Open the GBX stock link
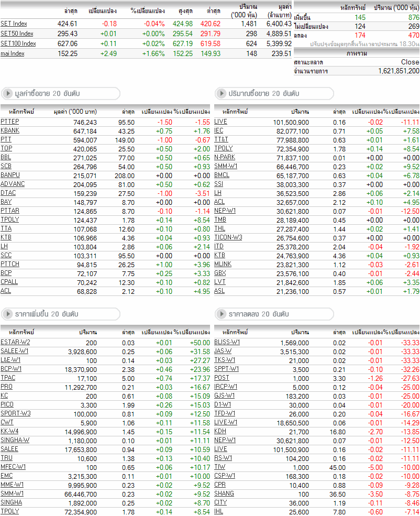 point(220,273)
